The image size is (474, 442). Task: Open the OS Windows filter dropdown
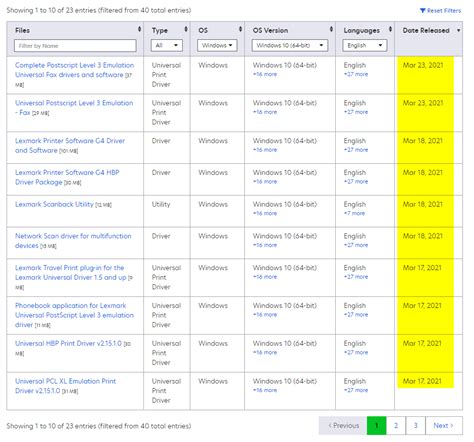217,45
